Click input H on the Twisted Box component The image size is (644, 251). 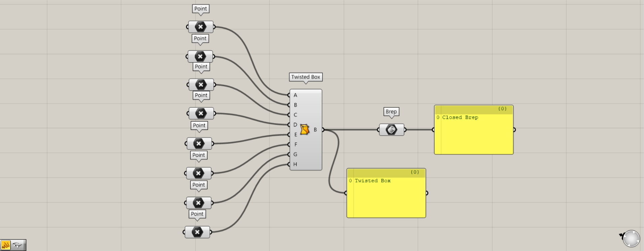pyautogui.click(x=295, y=164)
